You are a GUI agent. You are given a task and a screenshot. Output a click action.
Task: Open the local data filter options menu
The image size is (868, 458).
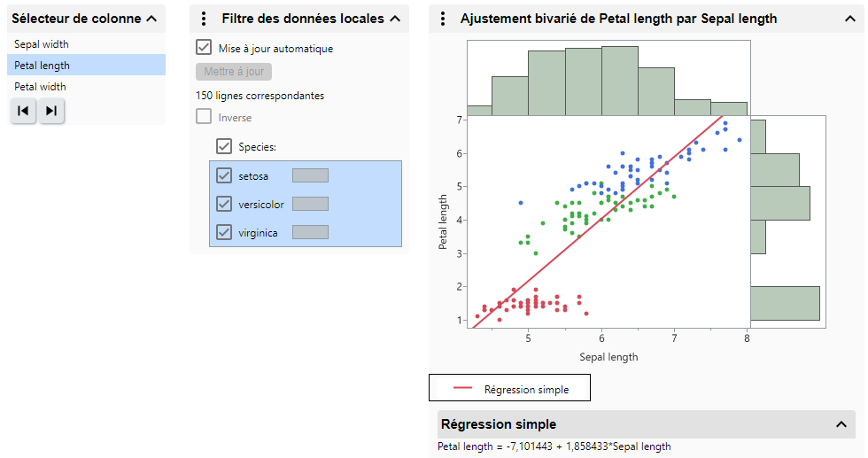[204, 19]
